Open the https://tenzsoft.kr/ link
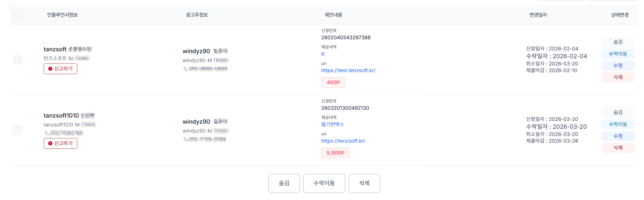Screen dimensions: 644x200 (x=343, y=141)
